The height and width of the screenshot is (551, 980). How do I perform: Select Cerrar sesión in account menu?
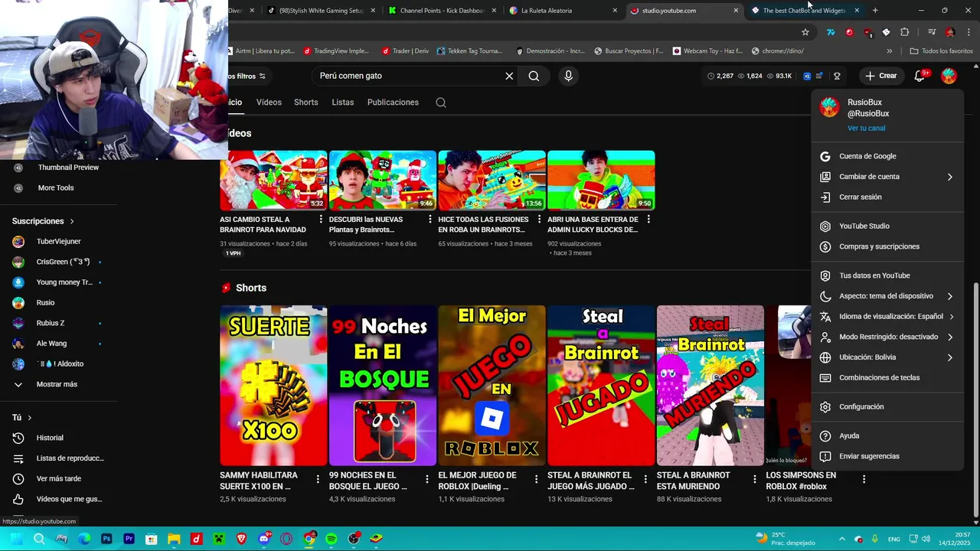coord(887,197)
